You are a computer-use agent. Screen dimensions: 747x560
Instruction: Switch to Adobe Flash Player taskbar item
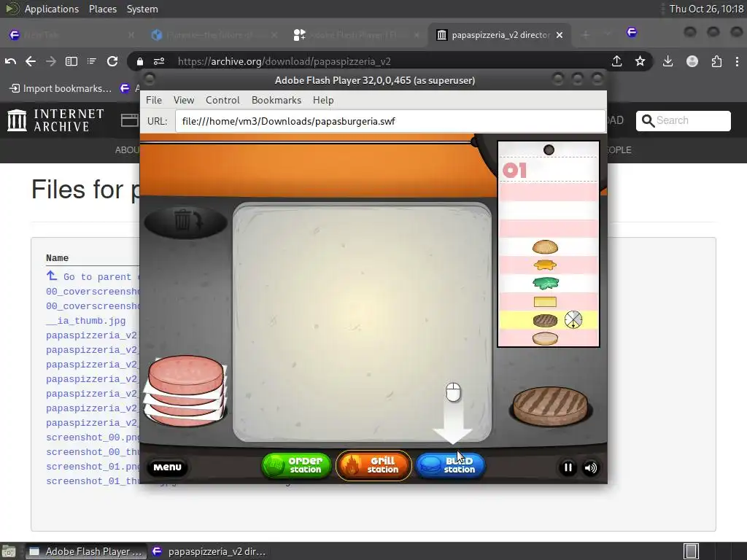coord(86,551)
